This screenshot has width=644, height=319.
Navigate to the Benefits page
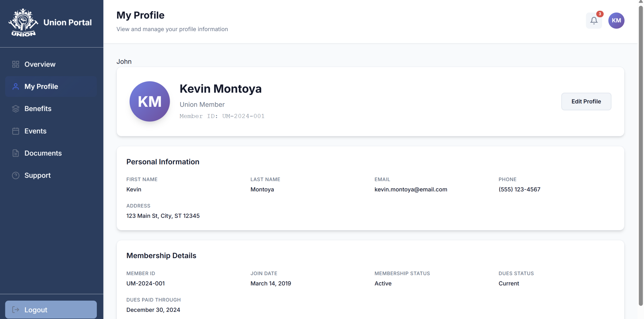click(x=38, y=109)
